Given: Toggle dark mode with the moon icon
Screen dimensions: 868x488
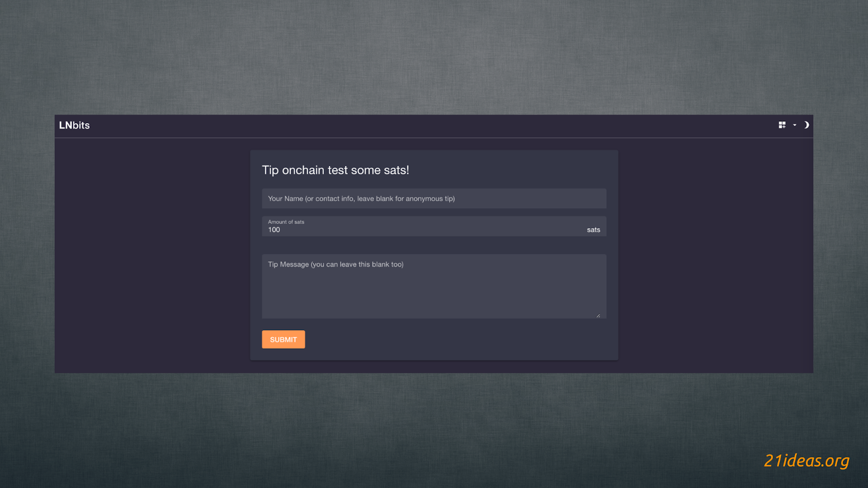Looking at the screenshot, I should (x=807, y=125).
